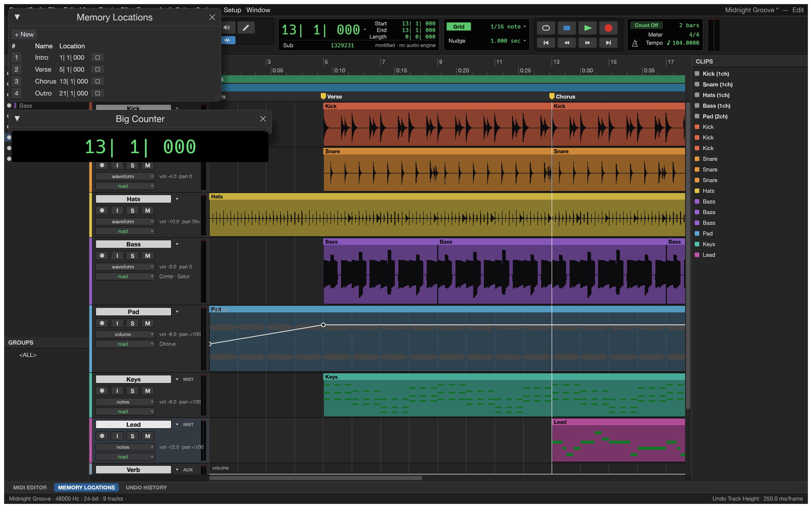Record-enable the Hats track
Screen dimensions: 812x508
[102, 210]
